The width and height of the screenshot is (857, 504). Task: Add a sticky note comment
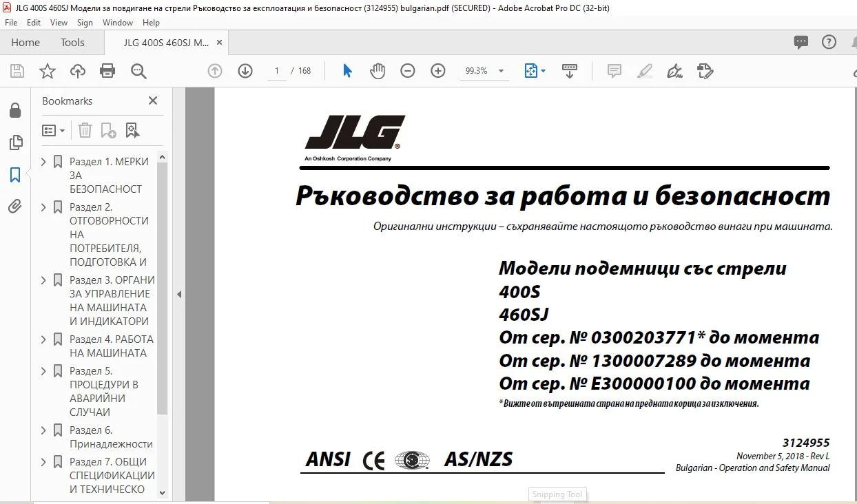click(615, 71)
